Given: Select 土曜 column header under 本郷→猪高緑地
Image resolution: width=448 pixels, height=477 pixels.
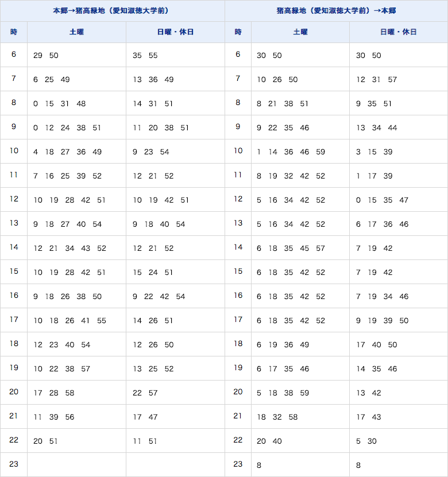Looking at the screenshot, I should tap(76, 32).
